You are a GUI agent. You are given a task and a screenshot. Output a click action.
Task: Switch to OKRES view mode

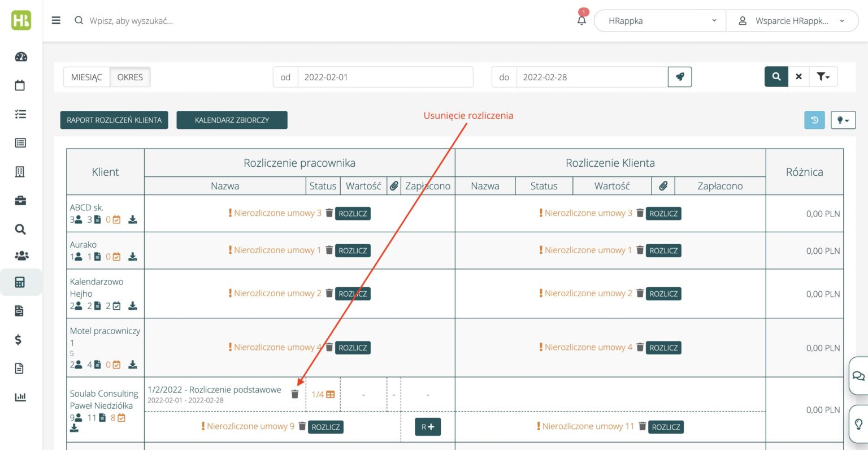[130, 77]
